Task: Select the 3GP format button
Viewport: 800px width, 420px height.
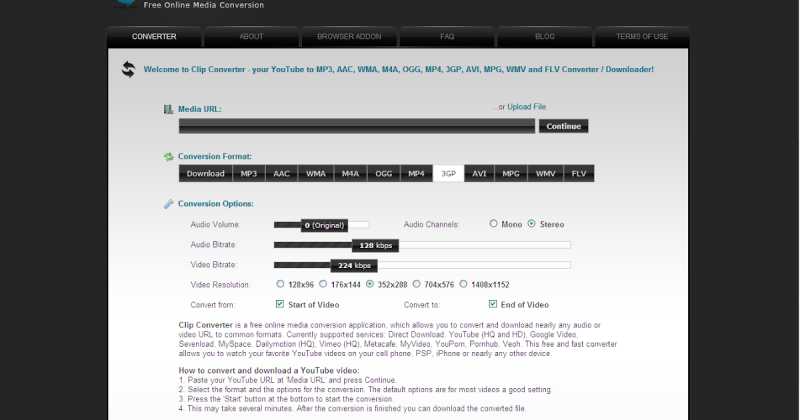Action: (x=448, y=174)
